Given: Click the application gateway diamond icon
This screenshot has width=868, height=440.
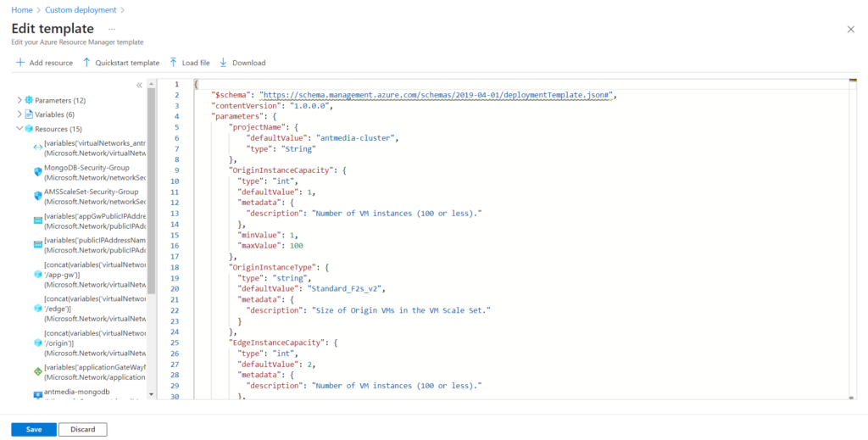Looking at the screenshot, I should (37, 371).
